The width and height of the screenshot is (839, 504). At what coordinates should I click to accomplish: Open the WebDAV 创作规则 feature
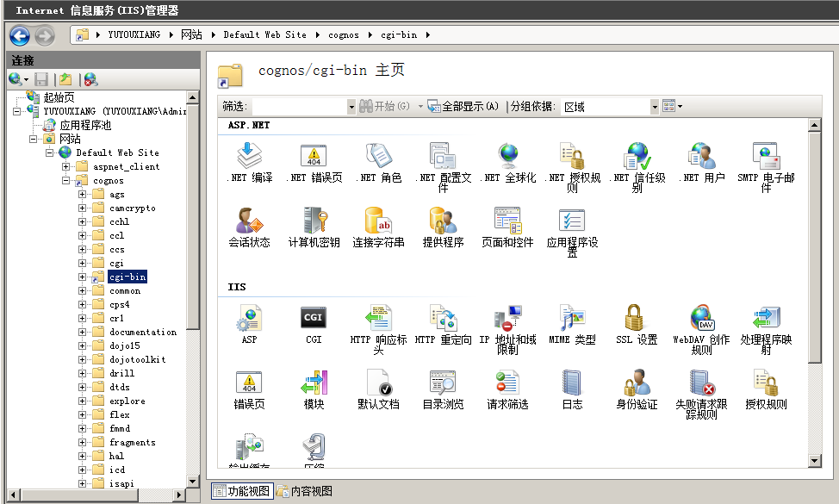701,329
